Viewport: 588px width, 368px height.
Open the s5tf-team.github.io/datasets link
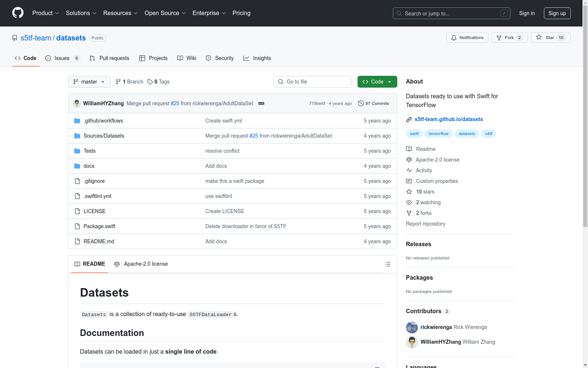coord(449,119)
